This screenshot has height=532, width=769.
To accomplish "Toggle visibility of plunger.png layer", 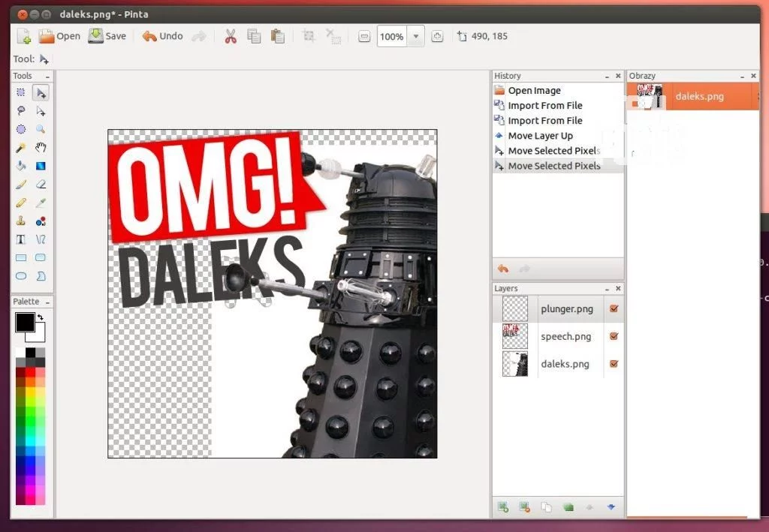I will pos(614,308).
